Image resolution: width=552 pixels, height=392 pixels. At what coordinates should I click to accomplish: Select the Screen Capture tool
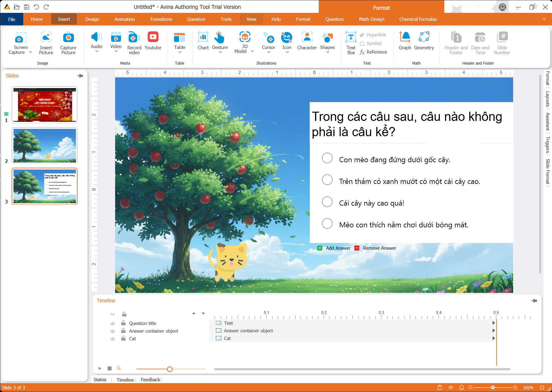pos(20,43)
